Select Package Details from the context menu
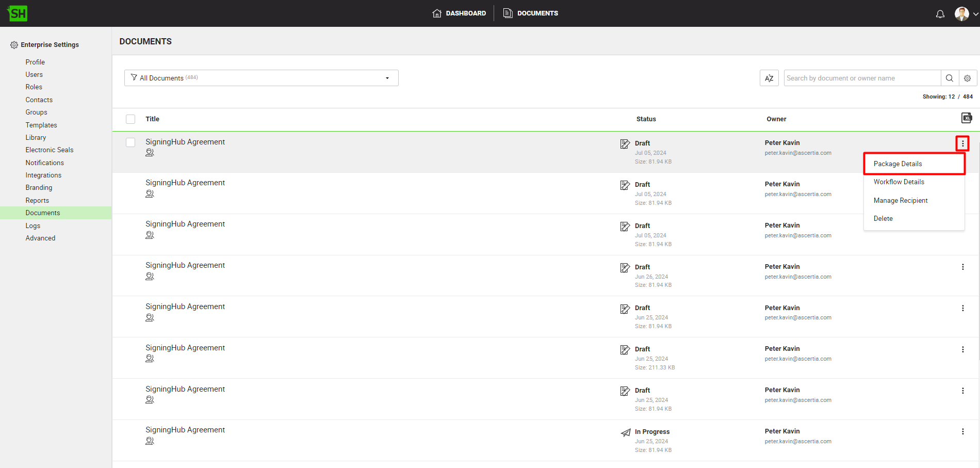 (897, 164)
